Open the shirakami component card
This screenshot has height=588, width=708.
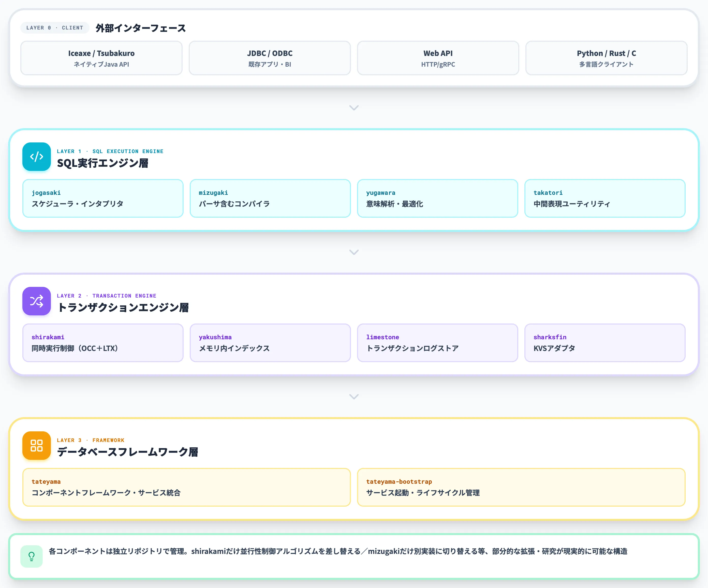point(103,343)
